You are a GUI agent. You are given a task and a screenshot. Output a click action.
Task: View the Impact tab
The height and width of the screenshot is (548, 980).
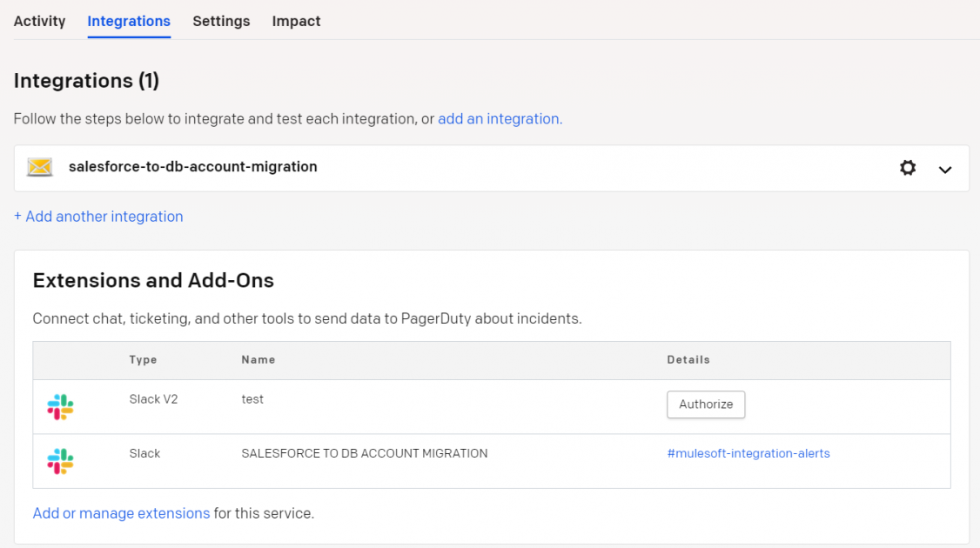(296, 21)
